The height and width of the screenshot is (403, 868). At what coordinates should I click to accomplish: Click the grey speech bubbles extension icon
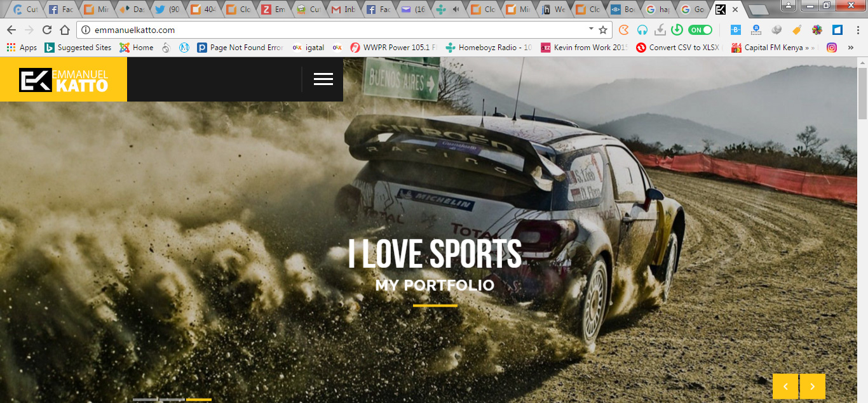click(x=776, y=30)
